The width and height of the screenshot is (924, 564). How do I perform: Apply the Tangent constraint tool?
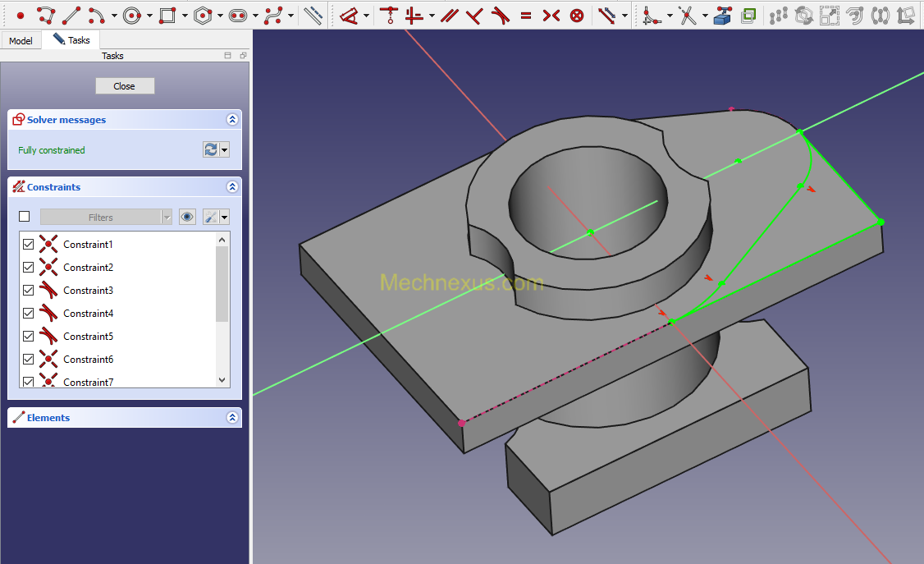[x=500, y=16]
